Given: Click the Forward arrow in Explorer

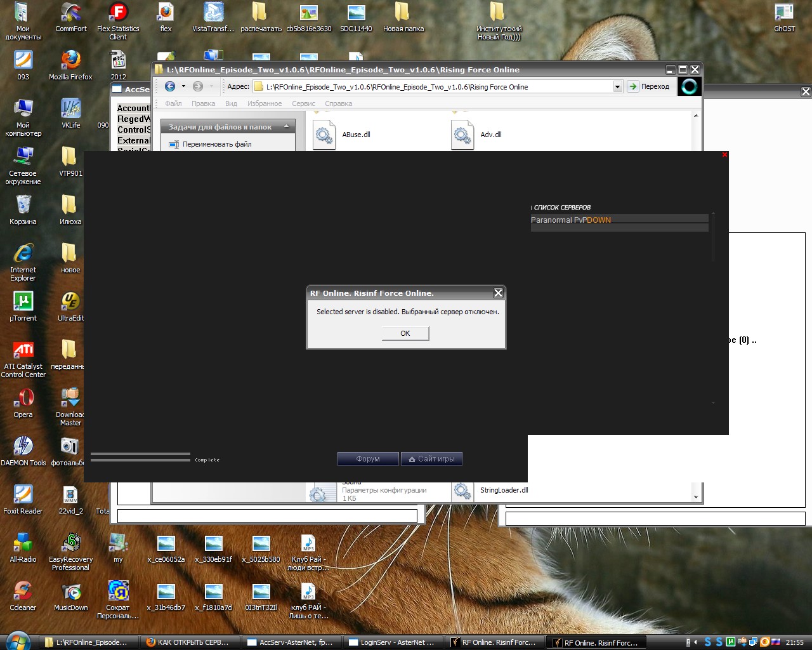Looking at the screenshot, I should [198, 86].
